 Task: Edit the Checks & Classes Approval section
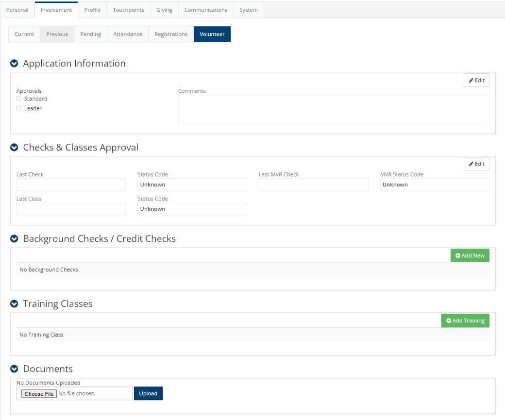click(477, 164)
